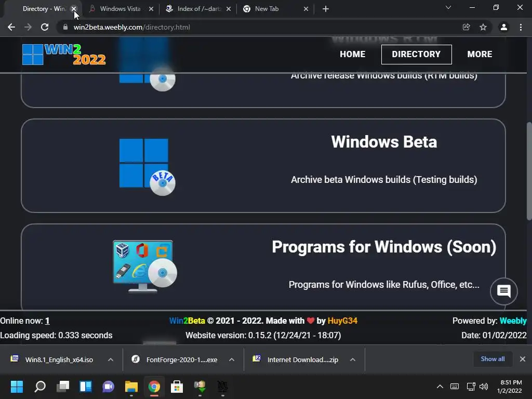Go back to the previous page
Screen dimensions: 532x399
point(11,27)
